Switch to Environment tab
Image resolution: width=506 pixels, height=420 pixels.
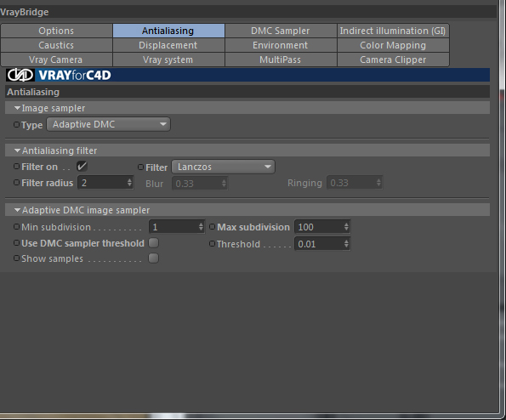[280, 45]
